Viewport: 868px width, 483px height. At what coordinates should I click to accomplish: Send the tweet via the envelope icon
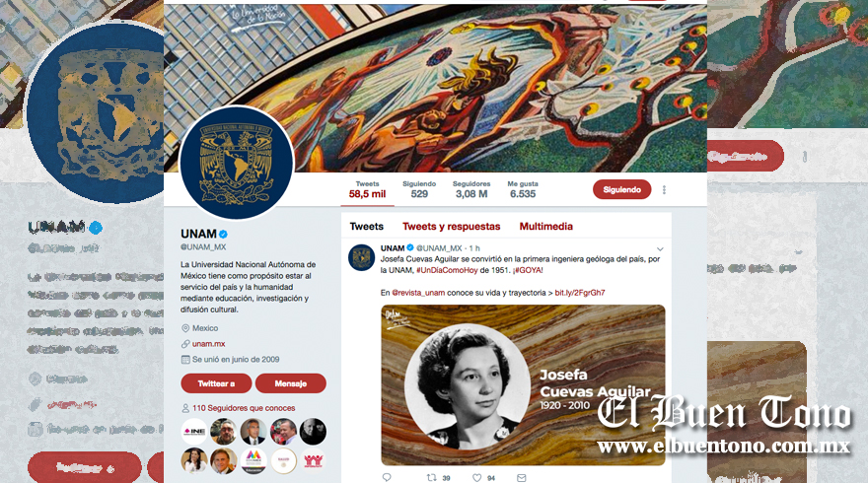pyautogui.click(x=521, y=477)
